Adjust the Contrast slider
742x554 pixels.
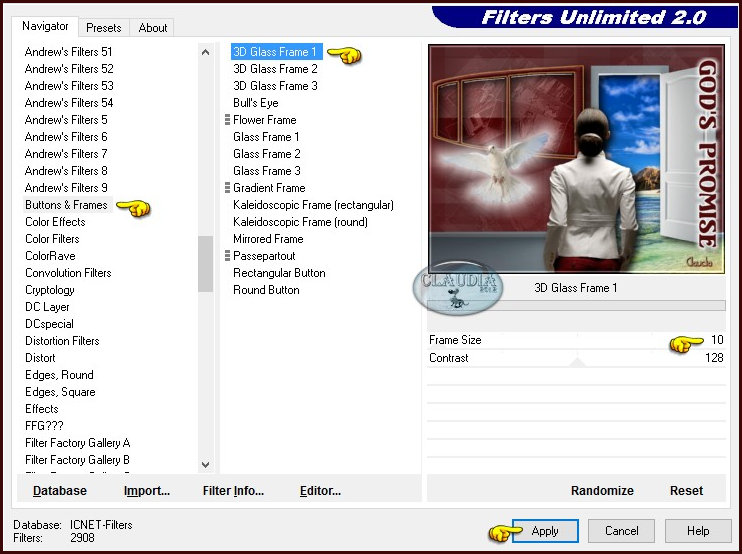(x=576, y=358)
